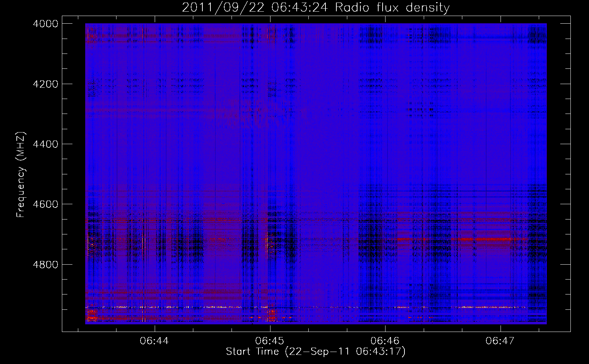Screen dimensions: 589x364
Task: Click the 06:44 time axis label
Action: click(x=155, y=341)
